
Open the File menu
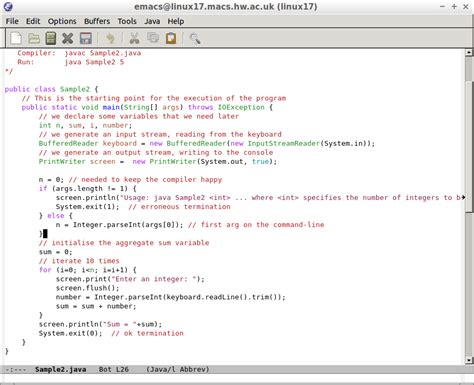tap(12, 21)
